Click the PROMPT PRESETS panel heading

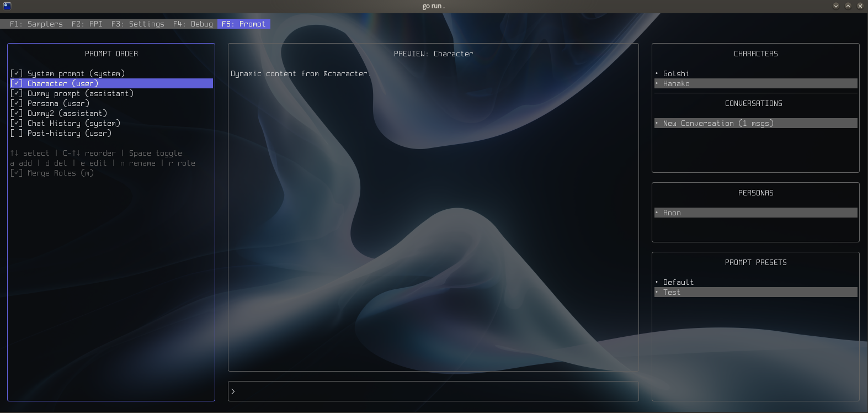click(x=756, y=262)
